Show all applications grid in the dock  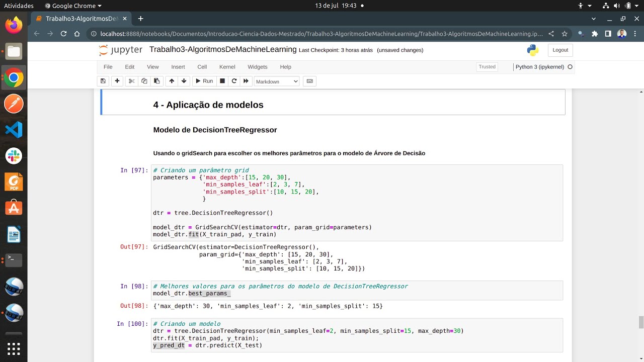pos(14,348)
